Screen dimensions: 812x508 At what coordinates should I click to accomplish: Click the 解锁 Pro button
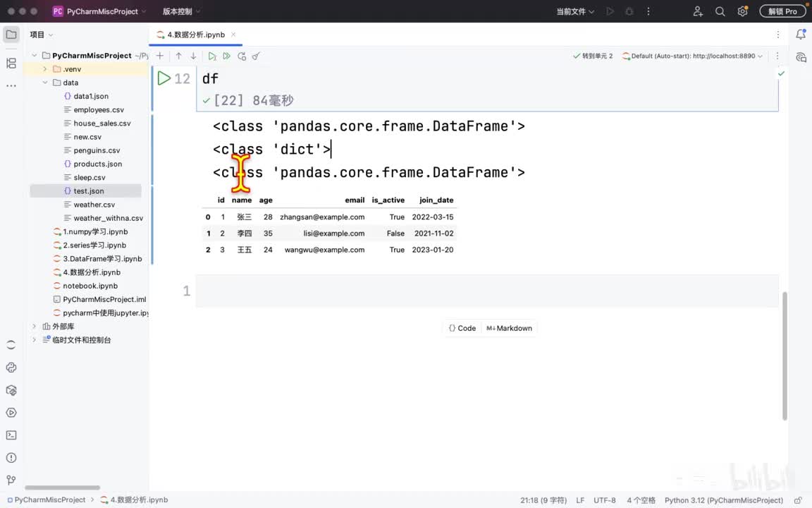pos(782,11)
